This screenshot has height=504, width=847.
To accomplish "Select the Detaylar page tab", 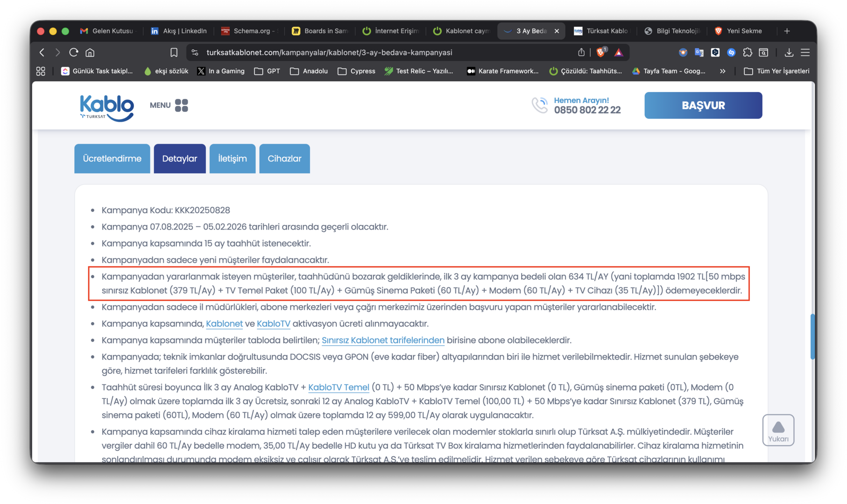I will tap(180, 159).
